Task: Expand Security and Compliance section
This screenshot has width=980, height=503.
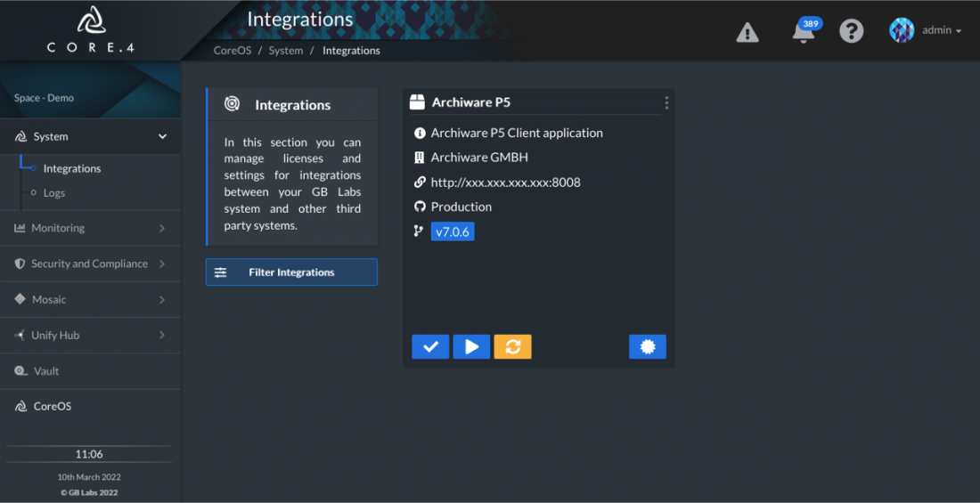Action: click(x=90, y=264)
